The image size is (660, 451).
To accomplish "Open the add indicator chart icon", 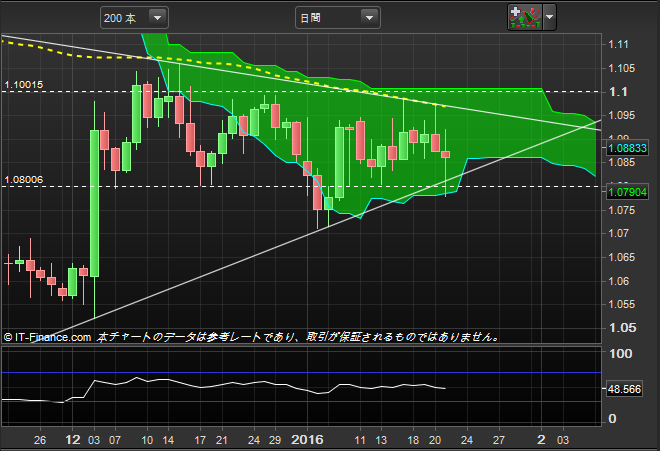I will pyautogui.click(x=525, y=17).
